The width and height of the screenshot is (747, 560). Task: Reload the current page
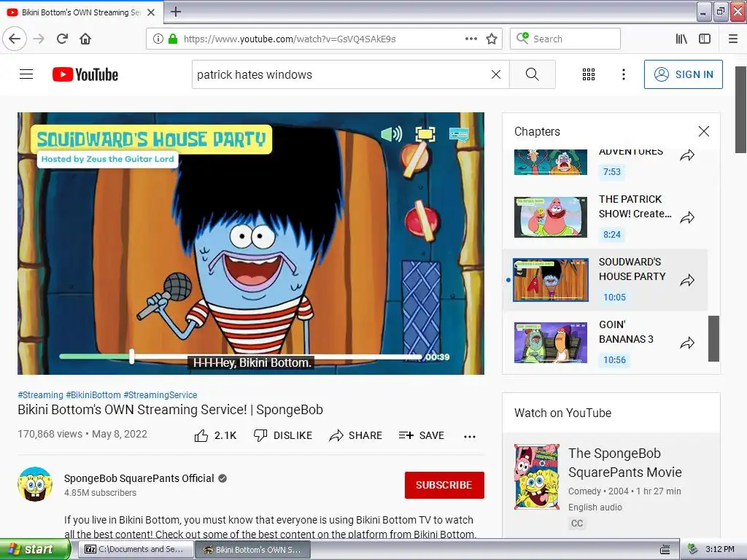tap(62, 39)
